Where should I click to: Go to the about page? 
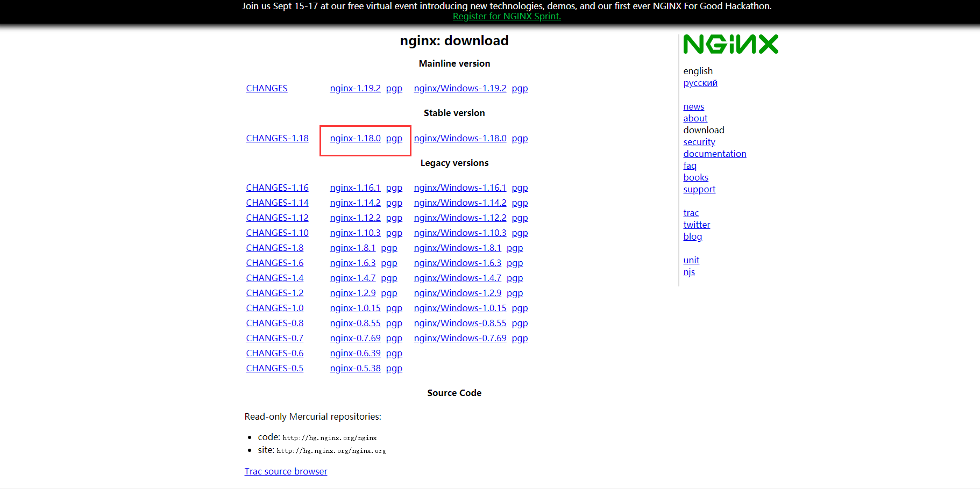(695, 118)
